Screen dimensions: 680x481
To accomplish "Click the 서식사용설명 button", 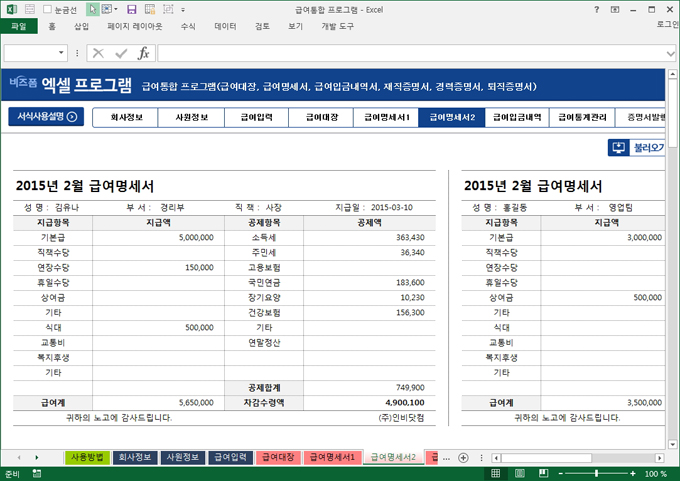I will 46,117.
